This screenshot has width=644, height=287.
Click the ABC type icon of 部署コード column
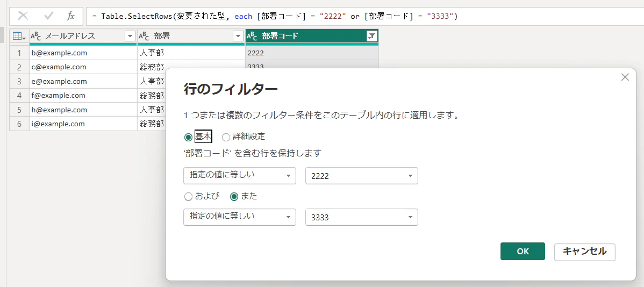pyautogui.click(x=252, y=36)
